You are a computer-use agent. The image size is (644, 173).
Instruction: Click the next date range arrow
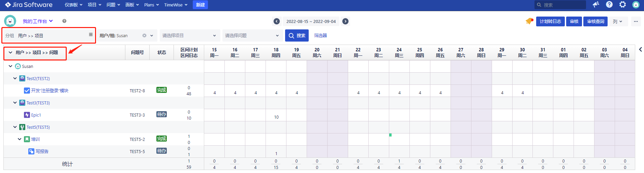pyautogui.click(x=345, y=21)
